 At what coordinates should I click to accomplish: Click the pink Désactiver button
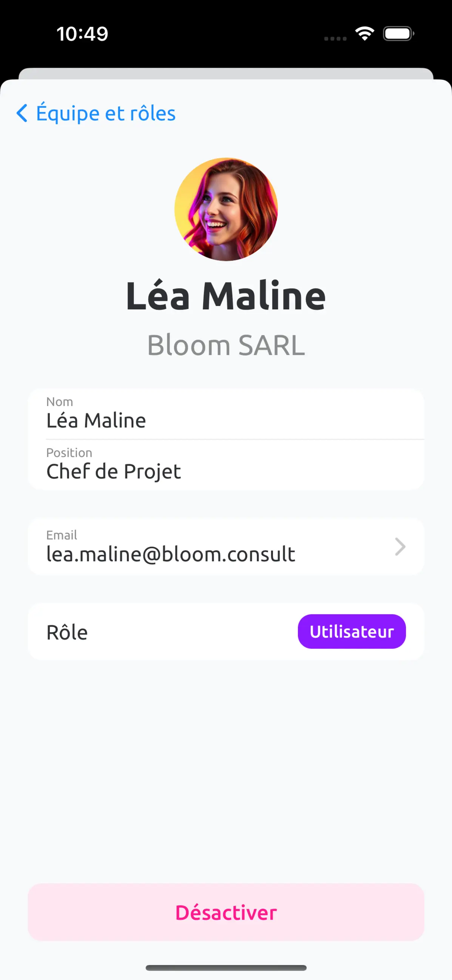pos(226,912)
